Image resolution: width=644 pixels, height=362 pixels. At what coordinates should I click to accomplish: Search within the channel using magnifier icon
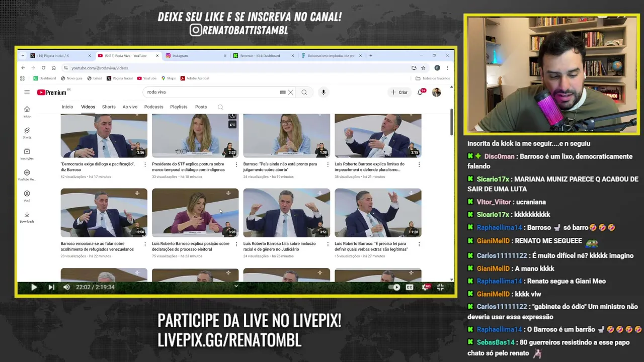coord(220,107)
